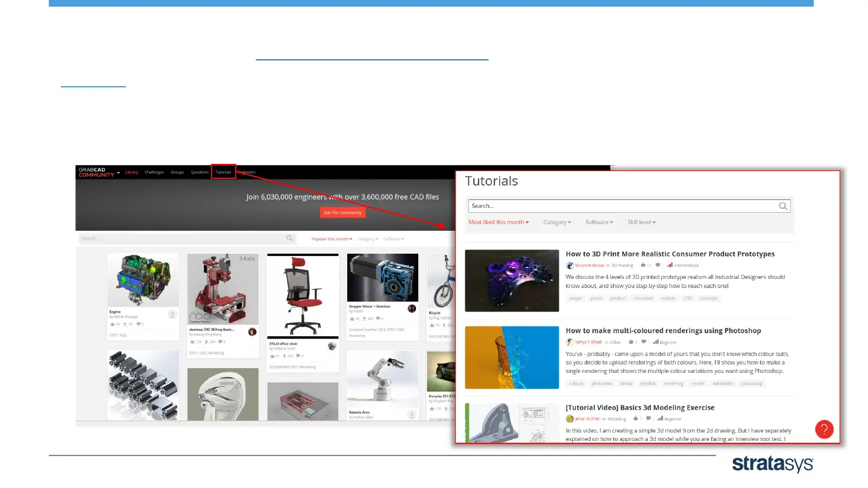Click the Tutorials search field
868x488 pixels.
pyautogui.click(x=629, y=206)
